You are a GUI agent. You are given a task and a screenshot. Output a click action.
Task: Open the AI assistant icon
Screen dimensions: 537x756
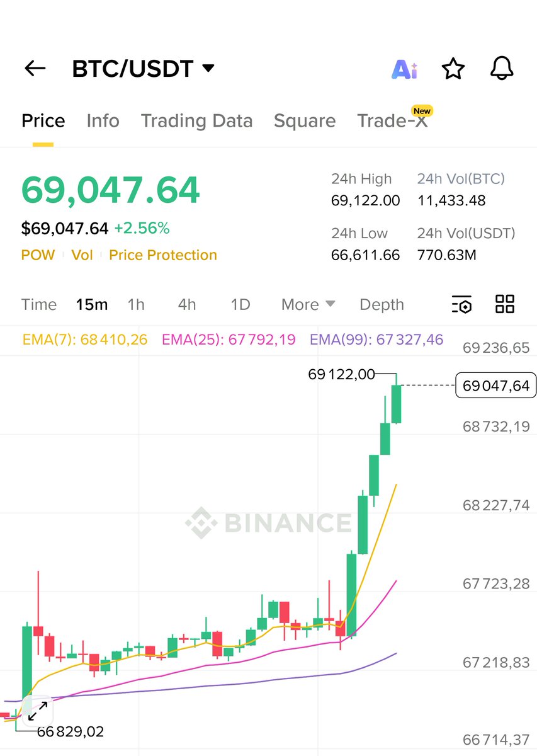coord(404,69)
